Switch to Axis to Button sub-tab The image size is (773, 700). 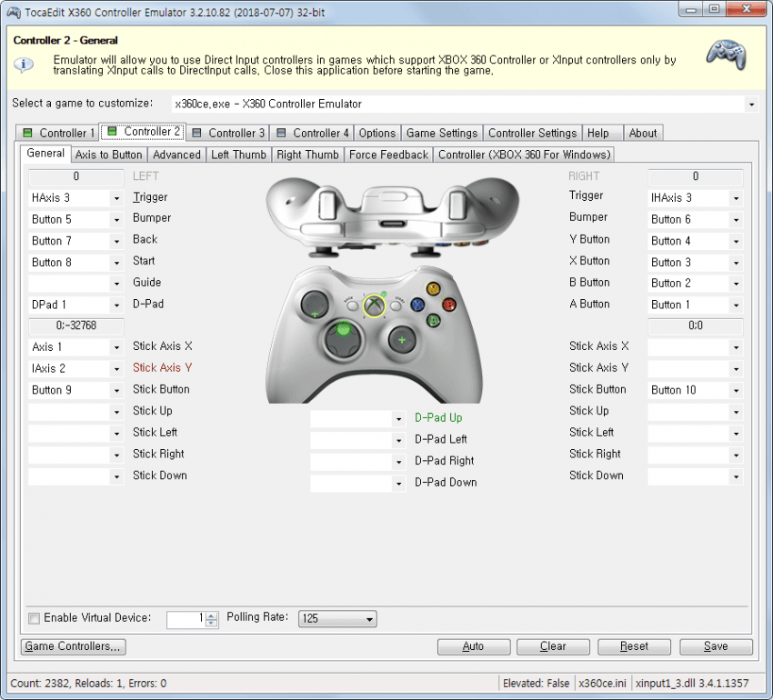[108, 155]
